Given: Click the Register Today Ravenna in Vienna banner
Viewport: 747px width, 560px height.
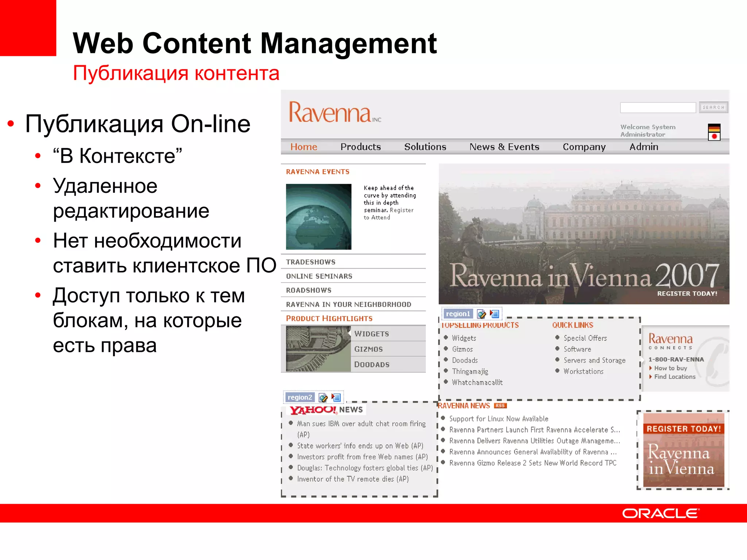Looking at the screenshot, I should [683, 450].
